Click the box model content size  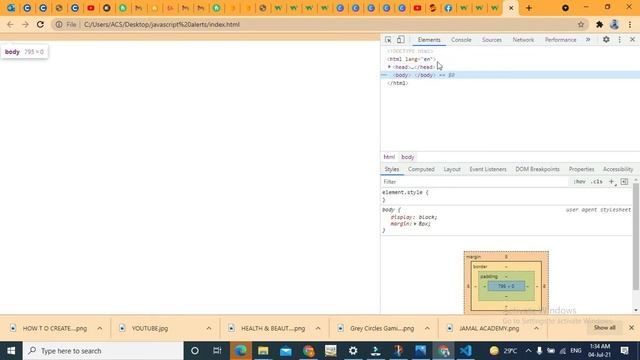point(506,286)
